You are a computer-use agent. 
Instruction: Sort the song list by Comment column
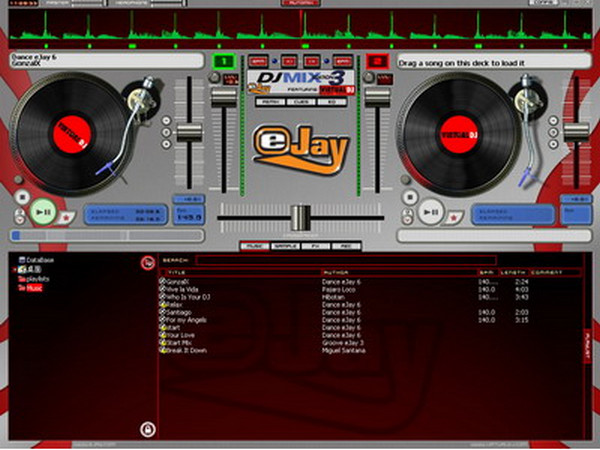555,272
